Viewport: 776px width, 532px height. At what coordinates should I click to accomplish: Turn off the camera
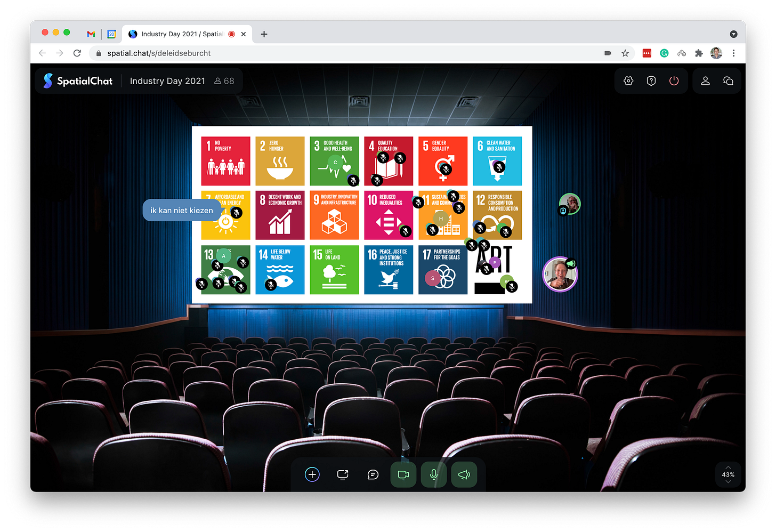pos(403,474)
